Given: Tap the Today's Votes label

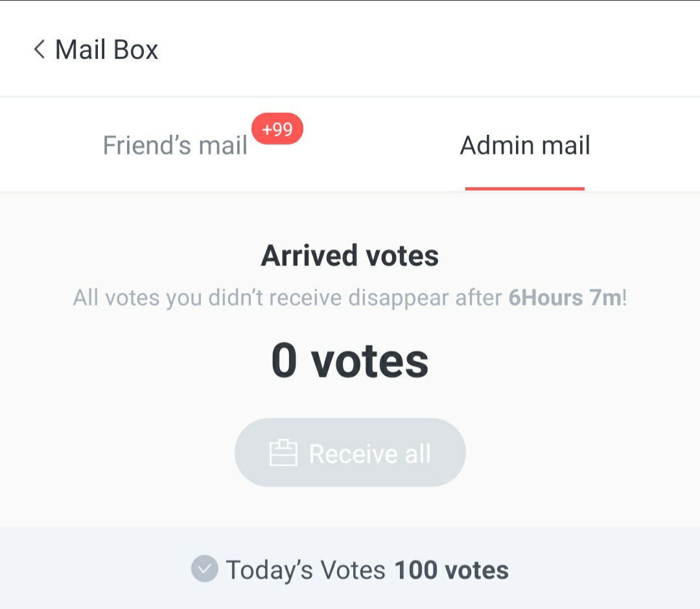Looking at the screenshot, I should 305,570.
